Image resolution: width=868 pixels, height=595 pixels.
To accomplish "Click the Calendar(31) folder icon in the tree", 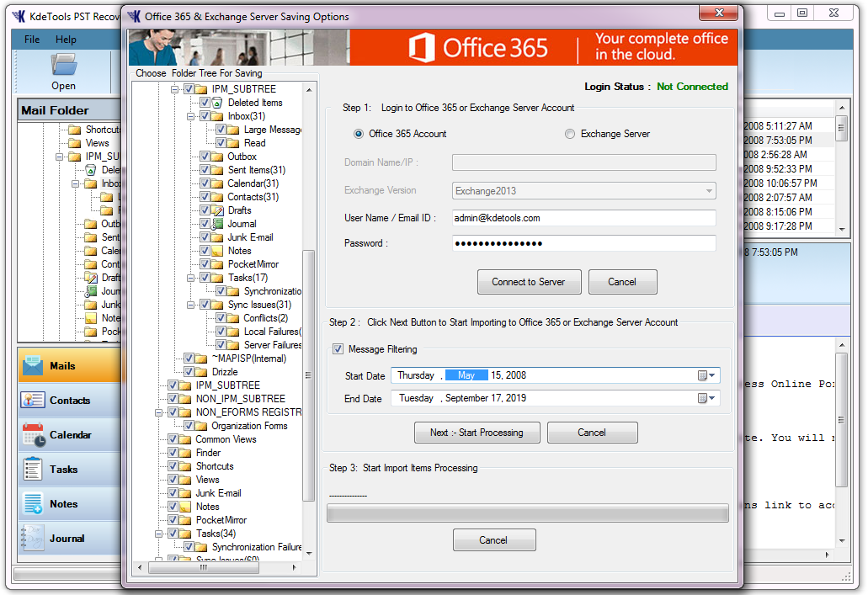I will pos(217,183).
